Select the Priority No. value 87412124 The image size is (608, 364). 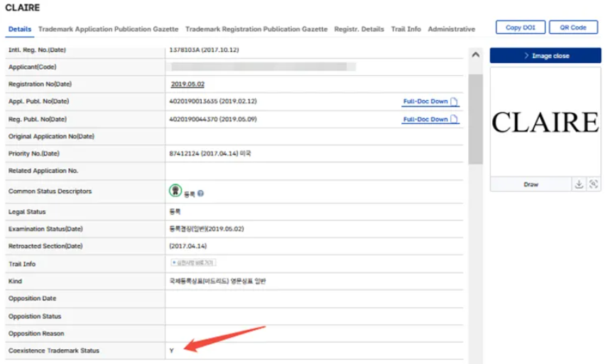click(x=184, y=153)
